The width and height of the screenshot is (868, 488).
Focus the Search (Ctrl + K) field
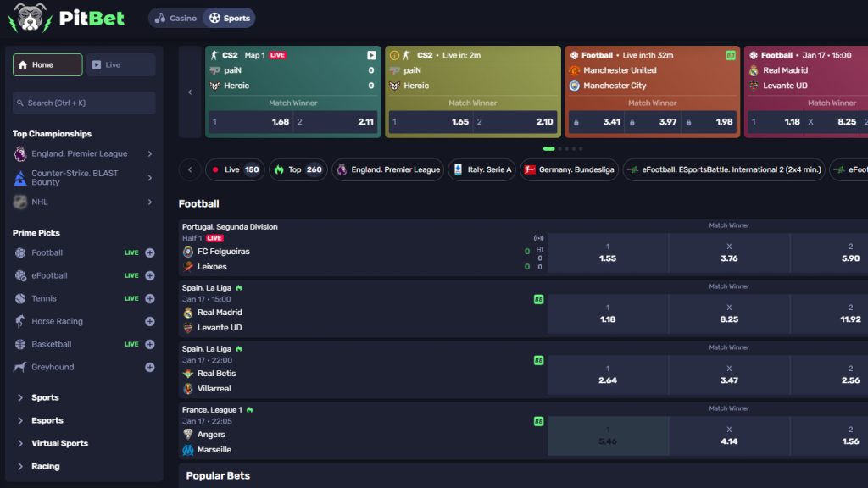pos(84,103)
